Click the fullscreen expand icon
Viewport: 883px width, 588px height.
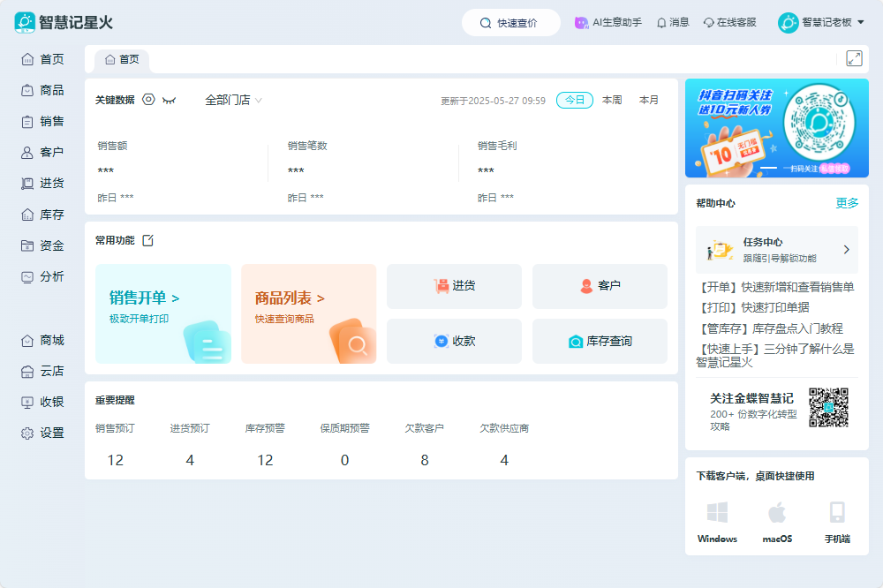tap(854, 58)
